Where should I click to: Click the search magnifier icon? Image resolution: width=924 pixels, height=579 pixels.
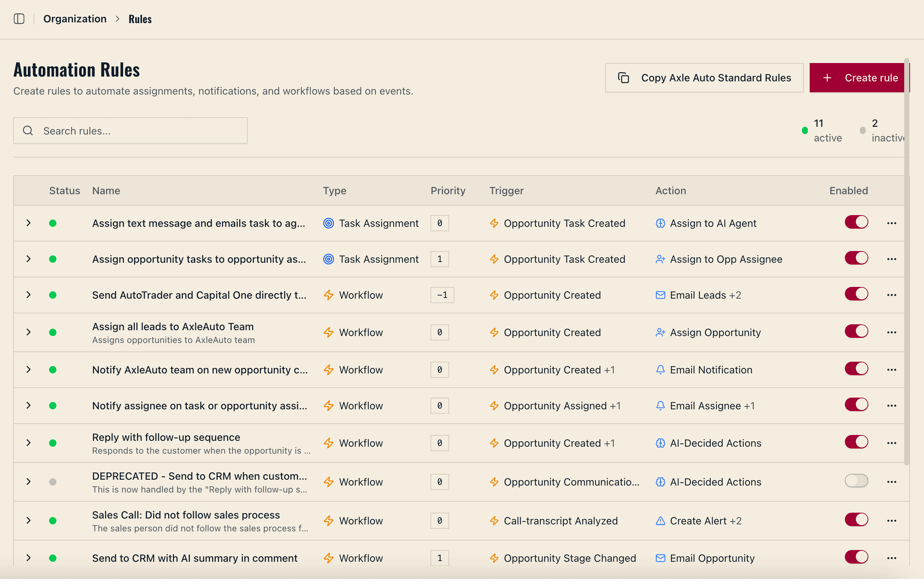coord(28,130)
